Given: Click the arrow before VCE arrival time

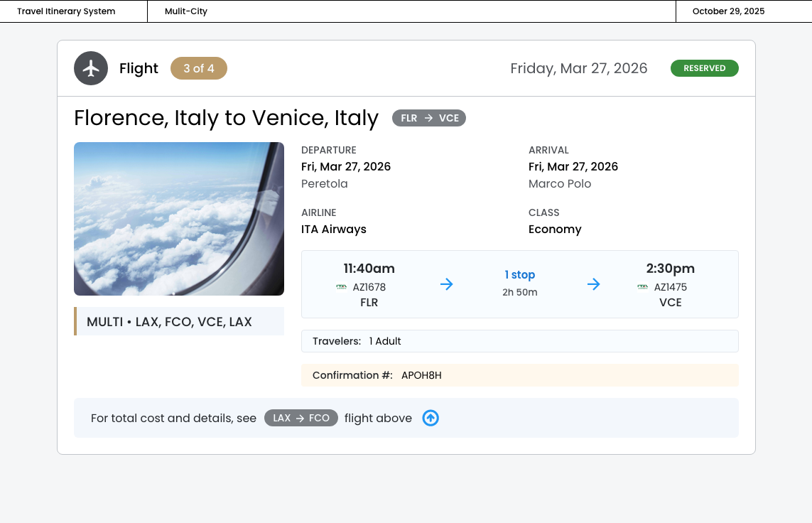Looking at the screenshot, I should (x=594, y=284).
